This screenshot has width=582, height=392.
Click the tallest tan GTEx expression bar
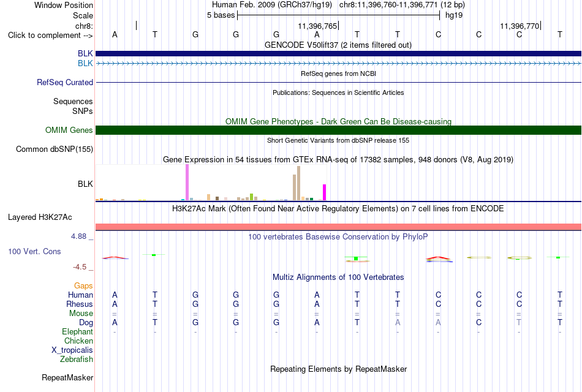coord(298,183)
